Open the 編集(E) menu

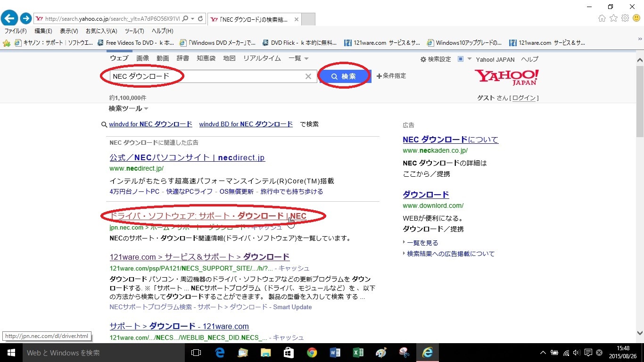coord(43,31)
